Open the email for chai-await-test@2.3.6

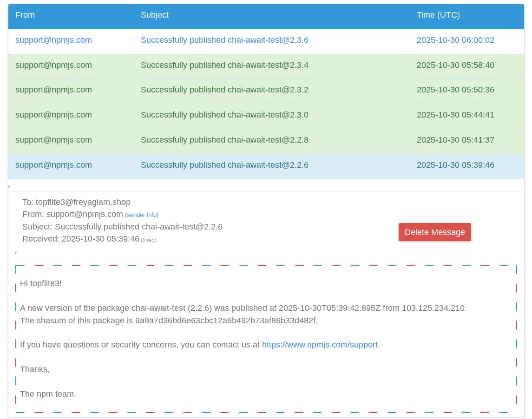pyautogui.click(x=224, y=40)
